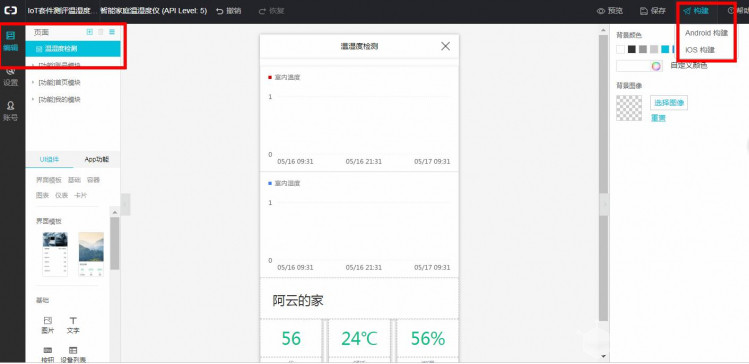Jump to 图表 component category
749x364 pixels.
tap(43, 195)
